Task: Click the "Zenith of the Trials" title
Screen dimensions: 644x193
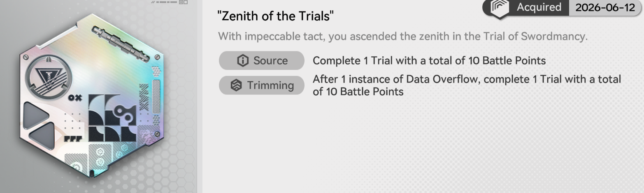Action: pos(275,16)
